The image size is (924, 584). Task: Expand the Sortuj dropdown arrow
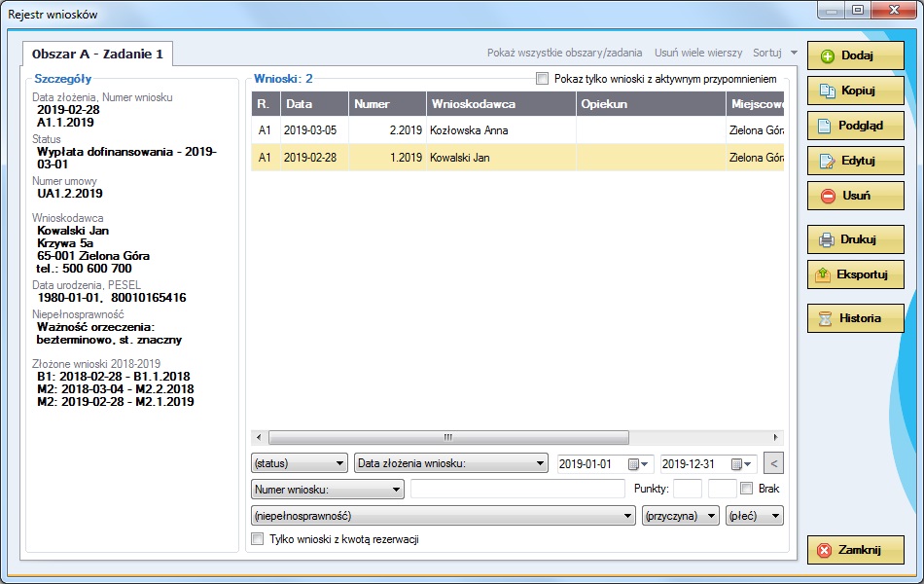tap(794, 53)
